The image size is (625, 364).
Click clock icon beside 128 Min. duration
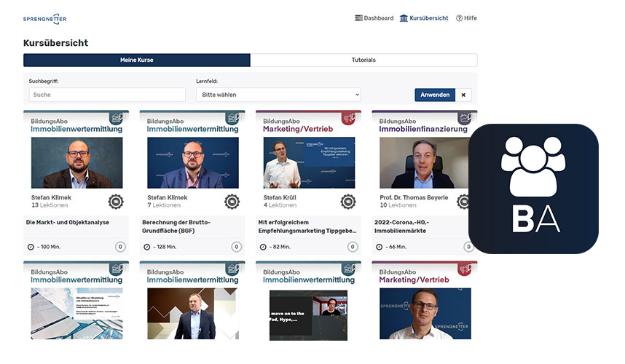click(146, 247)
